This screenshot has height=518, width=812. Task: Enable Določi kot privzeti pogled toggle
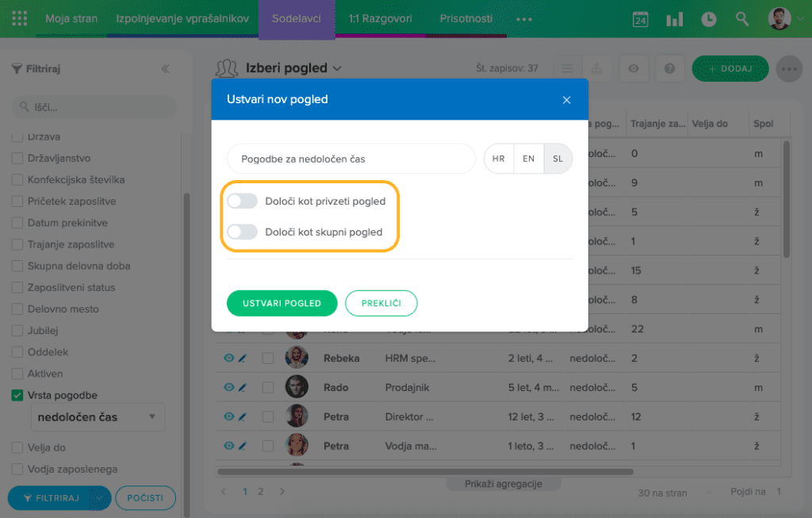tap(243, 201)
